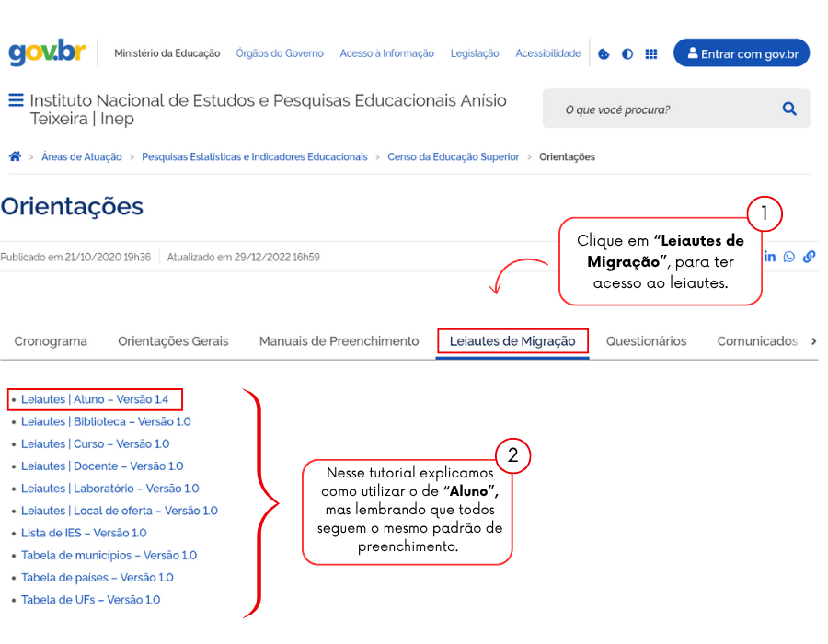Open cookie settings icon in header
828x644 pixels.
604,53
